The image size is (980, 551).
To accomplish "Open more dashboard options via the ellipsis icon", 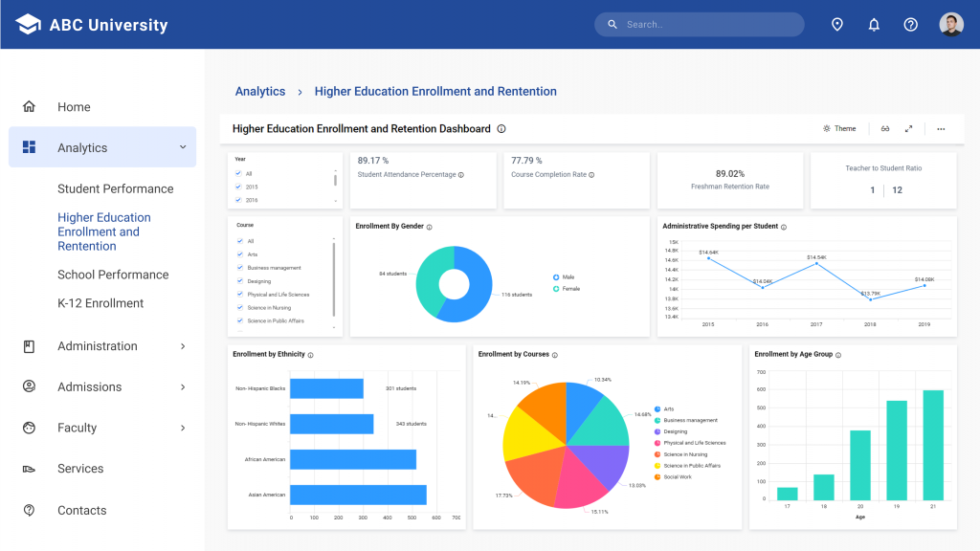I will click(x=941, y=128).
